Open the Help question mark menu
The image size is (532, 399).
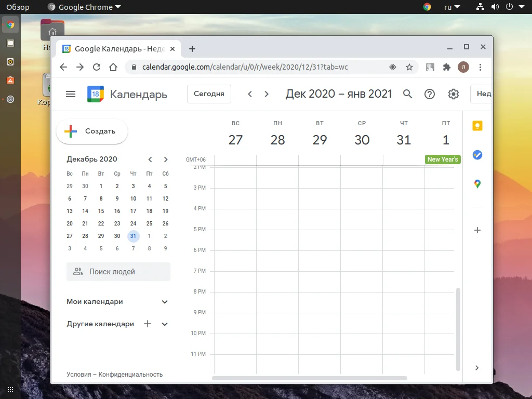(x=430, y=94)
